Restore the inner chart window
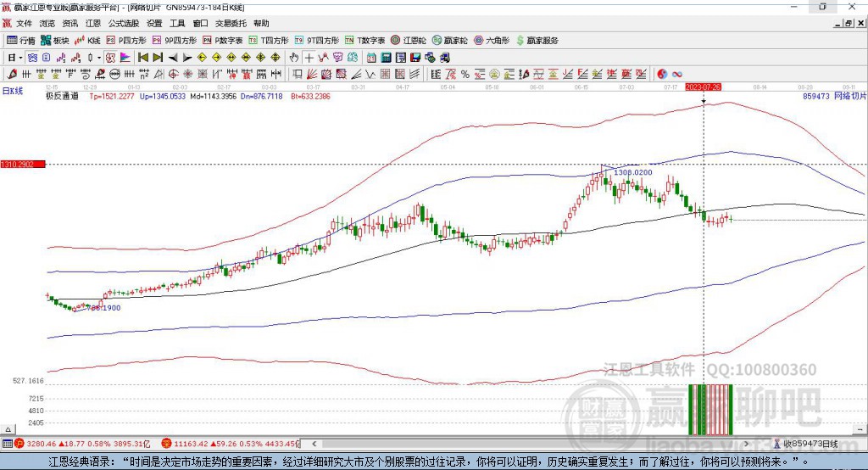The width and height of the screenshot is (868, 470). tap(849, 23)
